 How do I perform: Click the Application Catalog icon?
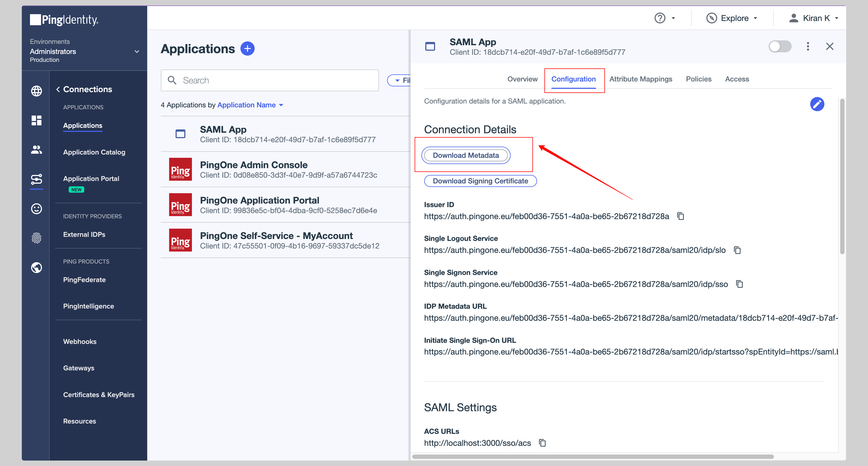pos(94,152)
